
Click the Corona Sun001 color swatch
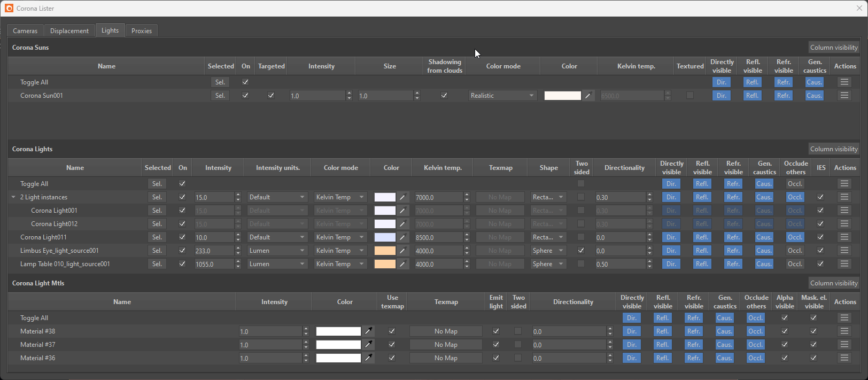(562, 96)
